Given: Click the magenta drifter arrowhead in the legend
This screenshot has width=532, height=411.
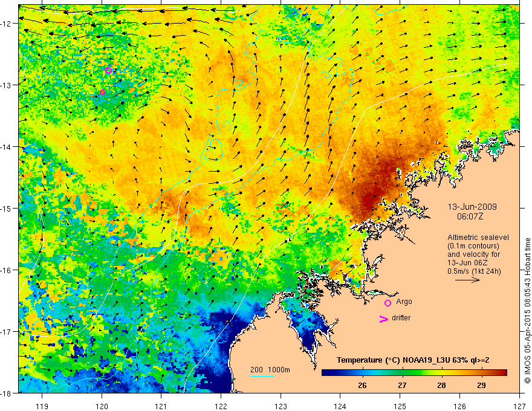Looking at the screenshot, I should tap(383, 319).
